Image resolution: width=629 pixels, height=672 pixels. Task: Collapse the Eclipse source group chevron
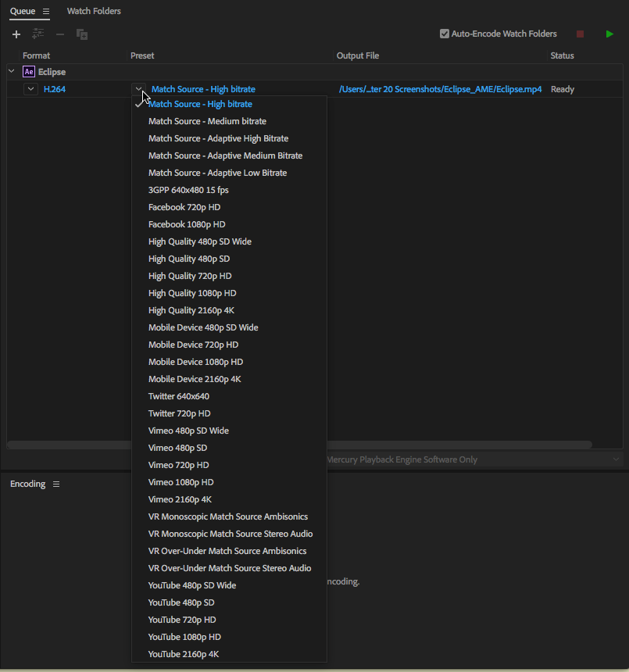tap(12, 72)
